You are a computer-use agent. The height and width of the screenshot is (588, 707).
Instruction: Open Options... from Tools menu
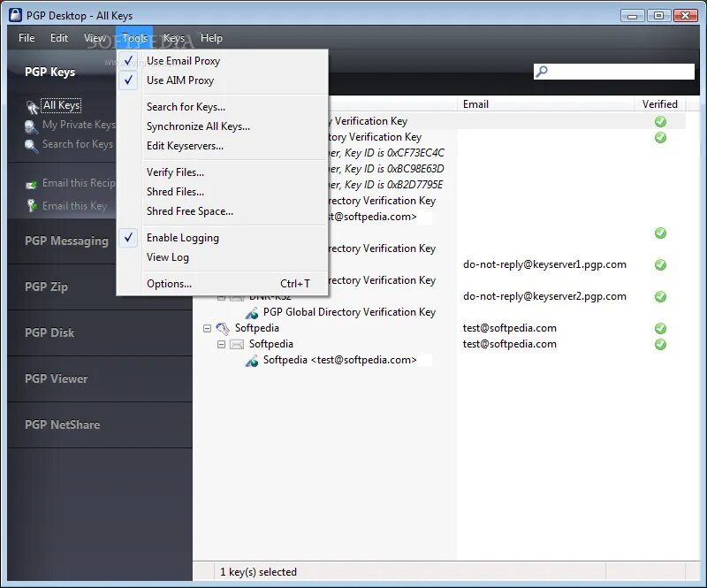[222, 284]
